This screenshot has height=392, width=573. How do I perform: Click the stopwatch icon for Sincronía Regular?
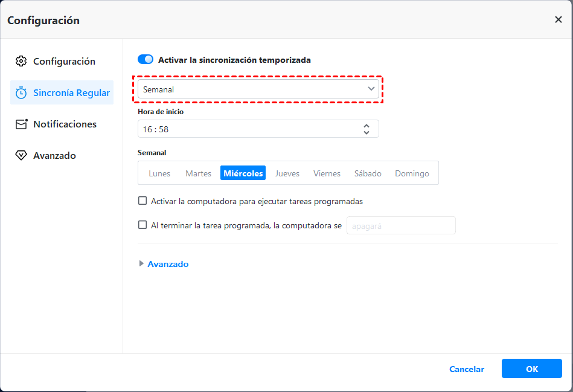tap(21, 92)
